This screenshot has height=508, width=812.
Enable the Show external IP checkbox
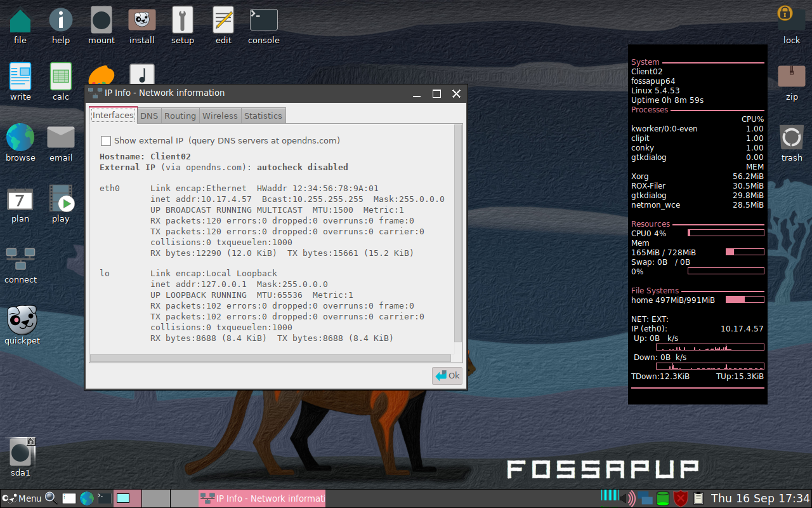pyautogui.click(x=106, y=141)
